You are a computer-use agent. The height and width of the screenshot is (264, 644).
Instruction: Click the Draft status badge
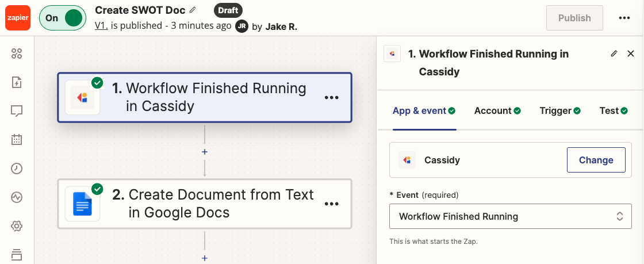click(228, 11)
